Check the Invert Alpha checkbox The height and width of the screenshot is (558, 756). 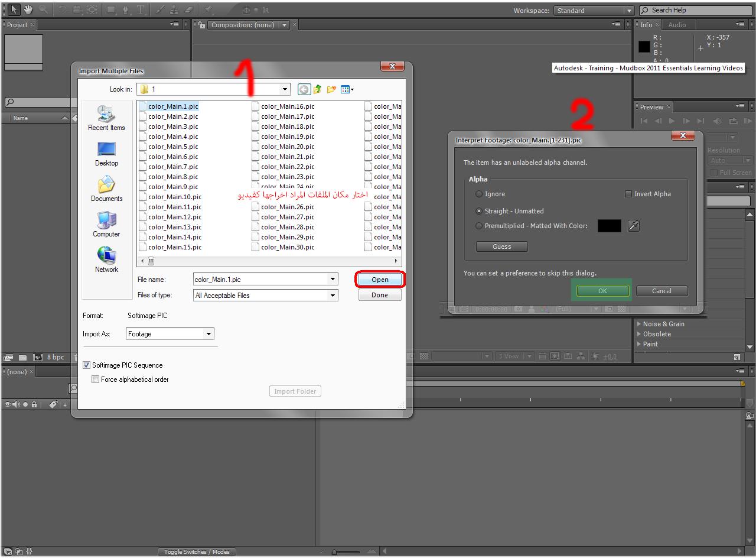coord(628,194)
